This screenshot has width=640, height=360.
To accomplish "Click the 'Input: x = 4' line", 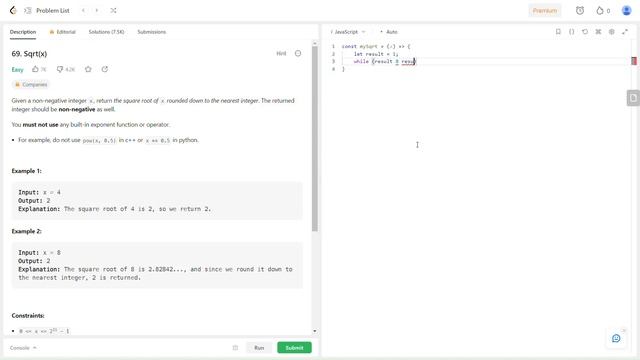I will (x=39, y=192).
